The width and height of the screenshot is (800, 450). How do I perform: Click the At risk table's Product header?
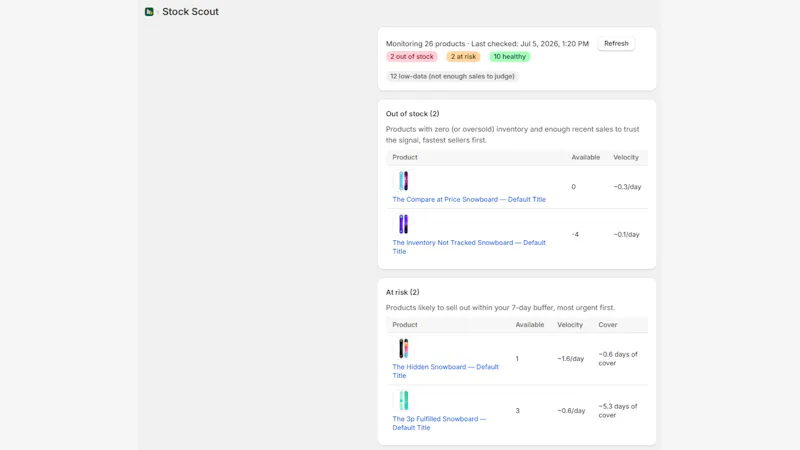[x=405, y=324]
